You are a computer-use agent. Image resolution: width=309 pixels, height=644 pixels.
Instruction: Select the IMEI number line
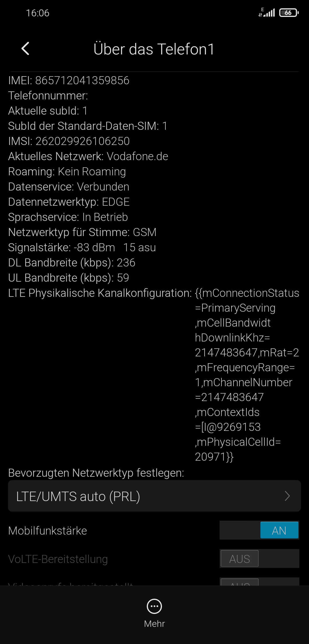(69, 80)
